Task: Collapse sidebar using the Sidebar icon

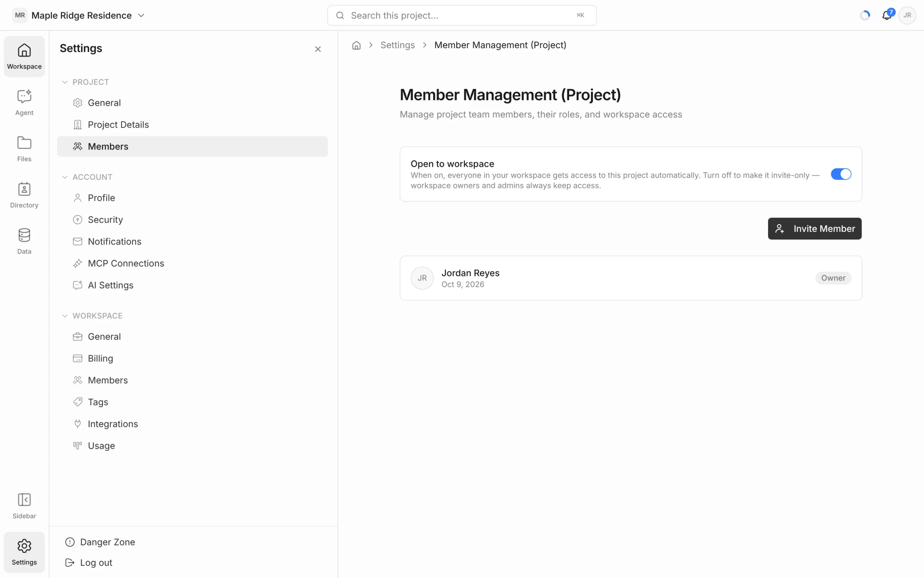Action: (24, 506)
